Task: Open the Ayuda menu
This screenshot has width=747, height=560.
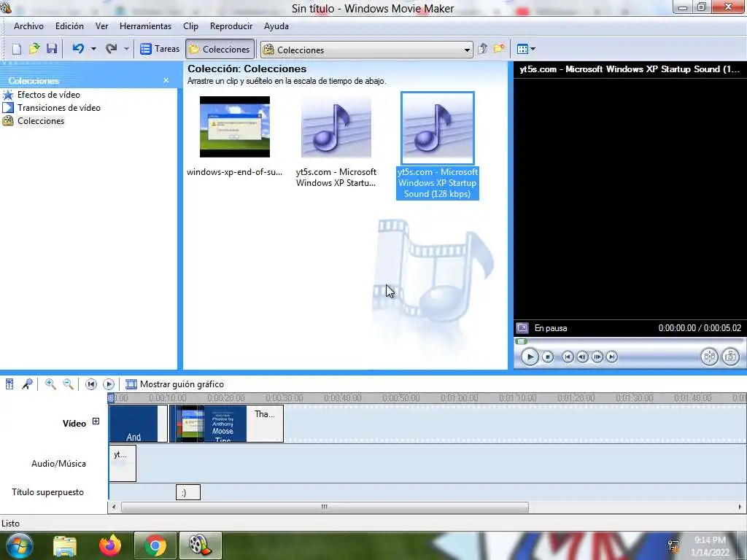Action: pos(276,26)
